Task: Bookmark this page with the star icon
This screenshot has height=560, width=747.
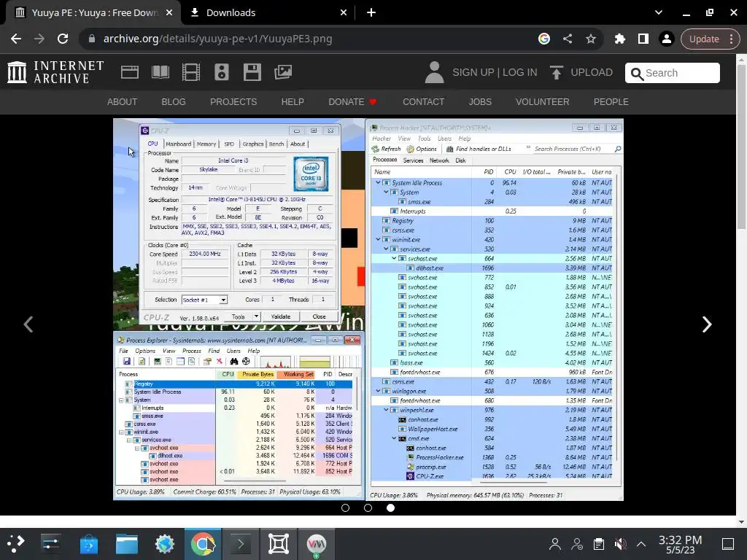Action: [591, 39]
